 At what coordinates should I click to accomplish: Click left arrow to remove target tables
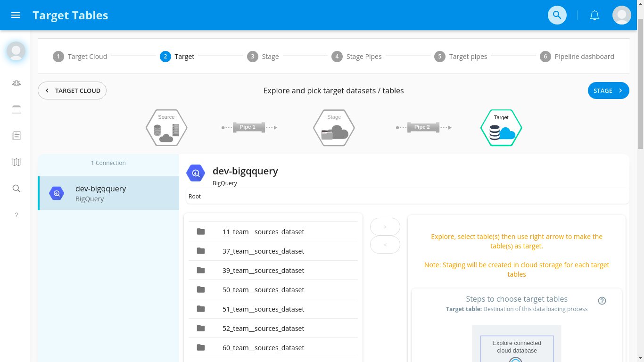385,245
